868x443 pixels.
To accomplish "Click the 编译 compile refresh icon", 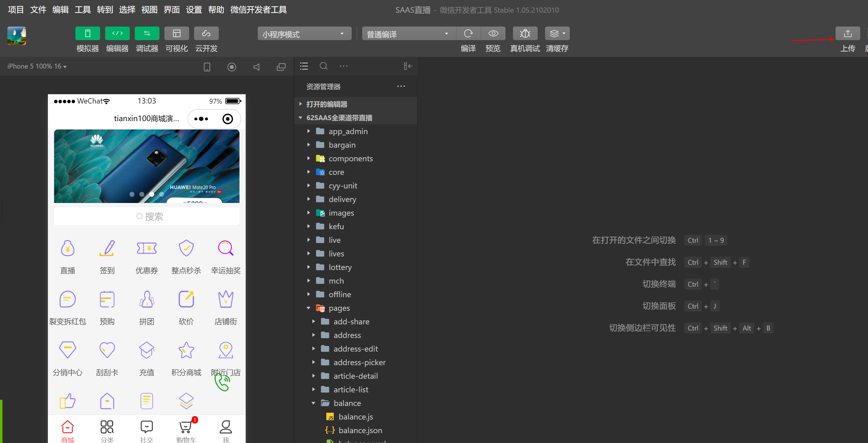I will (468, 33).
